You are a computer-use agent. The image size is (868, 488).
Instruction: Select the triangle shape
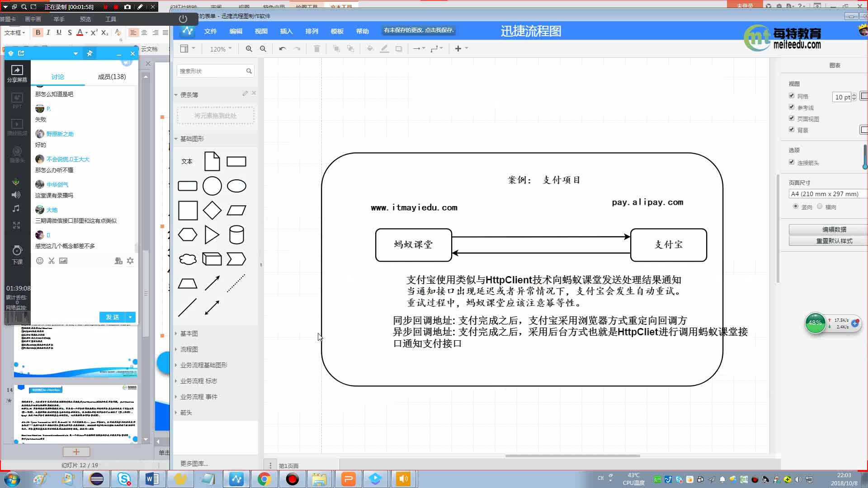click(x=212, y=235)
